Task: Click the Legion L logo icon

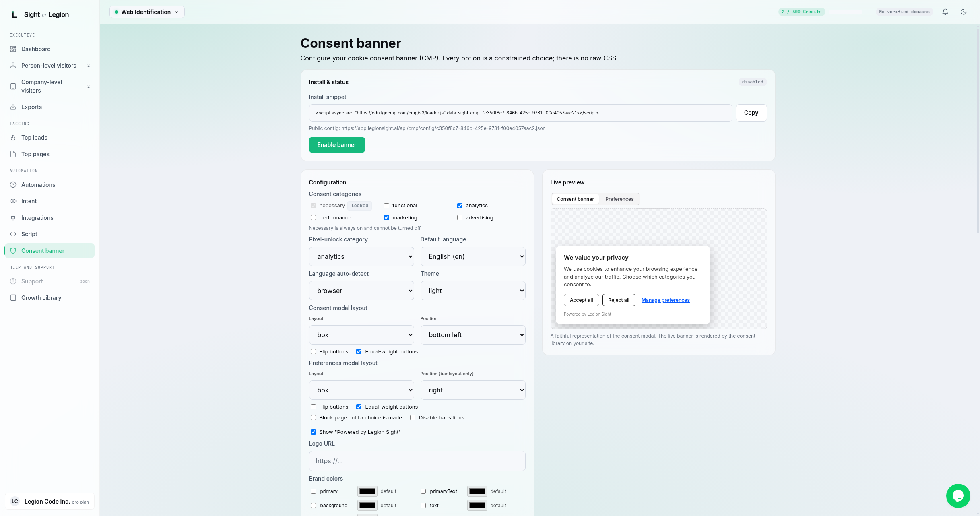Action: coord(14,14)
